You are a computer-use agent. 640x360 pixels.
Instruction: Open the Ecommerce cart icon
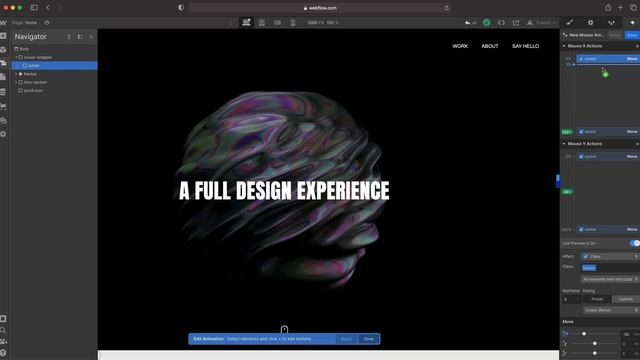pyautogui.click(x=3, y=106)
